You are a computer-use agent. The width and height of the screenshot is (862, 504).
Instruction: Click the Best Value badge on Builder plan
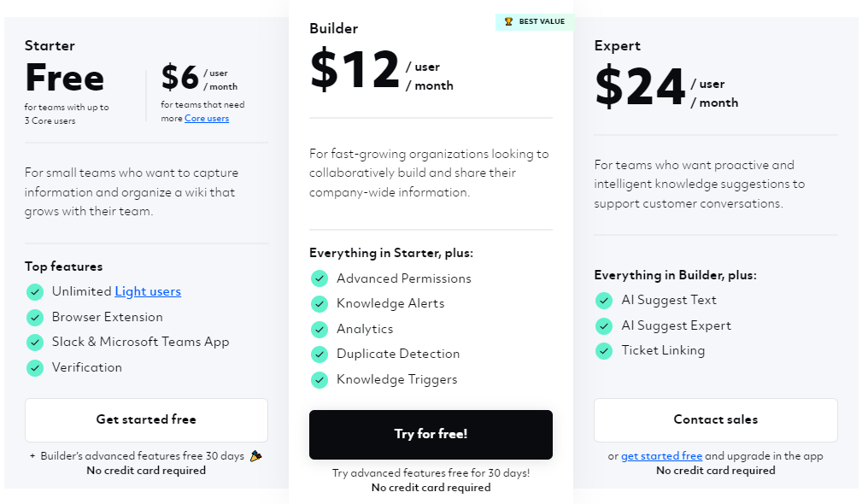[x=534, y=21]
